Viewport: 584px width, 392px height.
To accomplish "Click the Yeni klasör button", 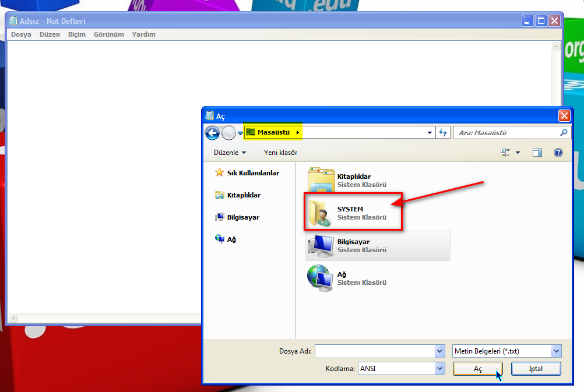I will 280,153.
